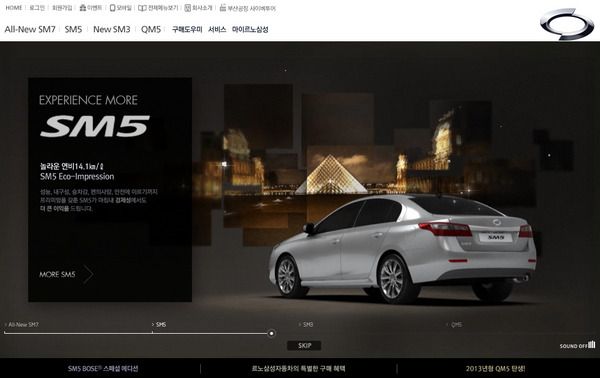600x378 pixels.
Task: Open the 회원가입 sign-up link
Action: (x=62, y=8)
